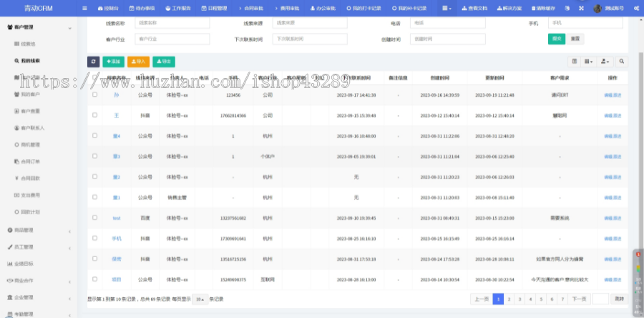
Task: Click the table search magnifier icon
Action: [x=622, y=62]
